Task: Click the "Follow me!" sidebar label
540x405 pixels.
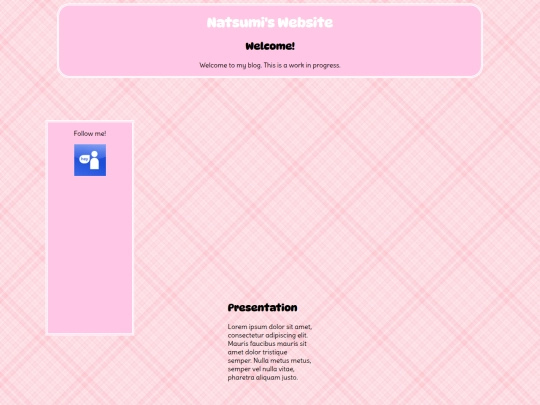Action: [90, 133]
